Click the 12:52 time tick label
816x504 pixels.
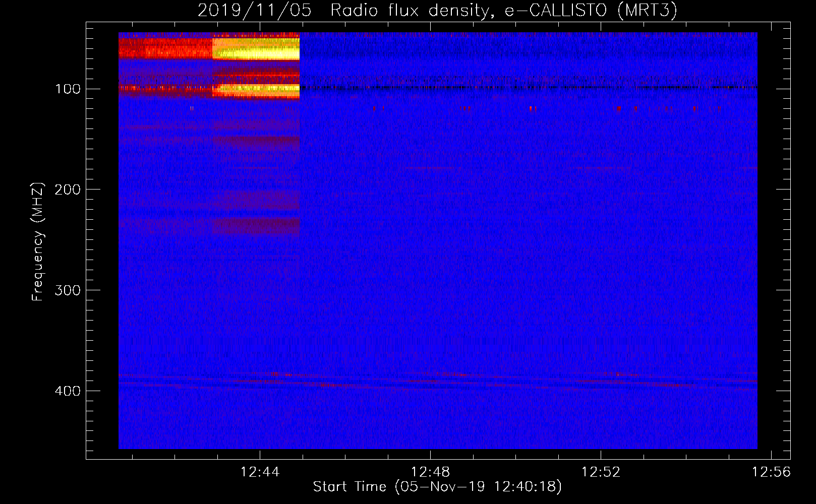pos(601,472)
